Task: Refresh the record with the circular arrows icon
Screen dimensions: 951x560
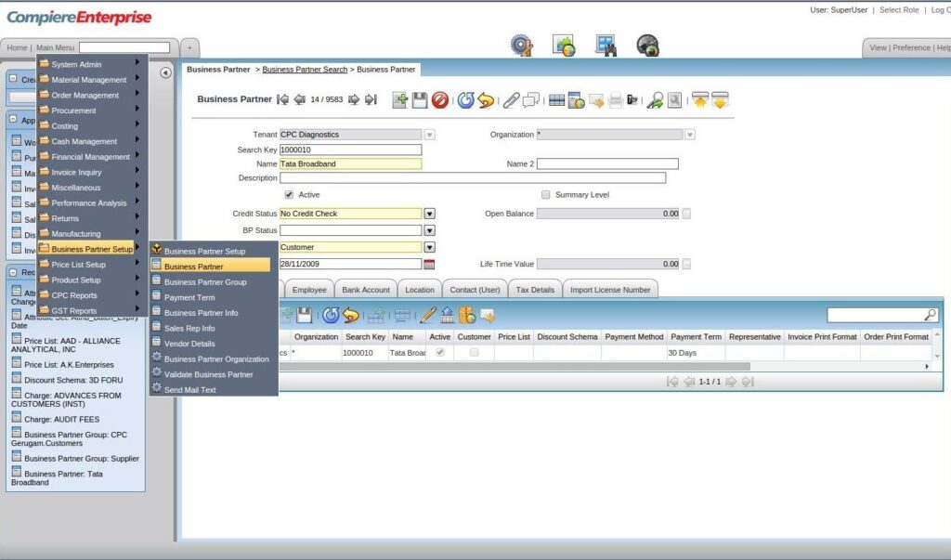Action: pos(465,100)
